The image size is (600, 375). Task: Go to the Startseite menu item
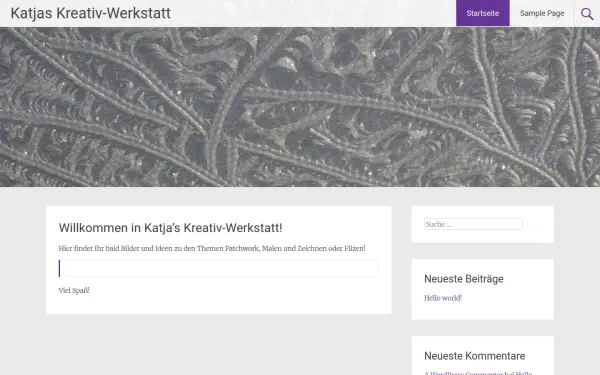click(483, 13)
